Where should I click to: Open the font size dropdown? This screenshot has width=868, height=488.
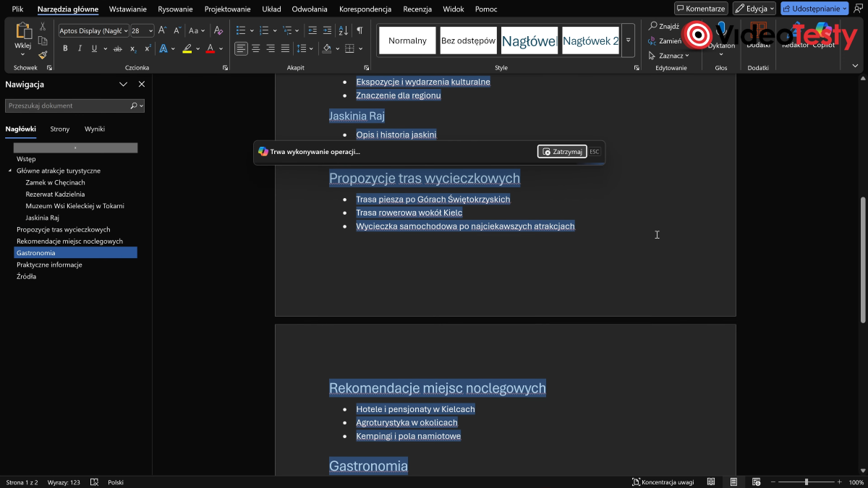151,31
